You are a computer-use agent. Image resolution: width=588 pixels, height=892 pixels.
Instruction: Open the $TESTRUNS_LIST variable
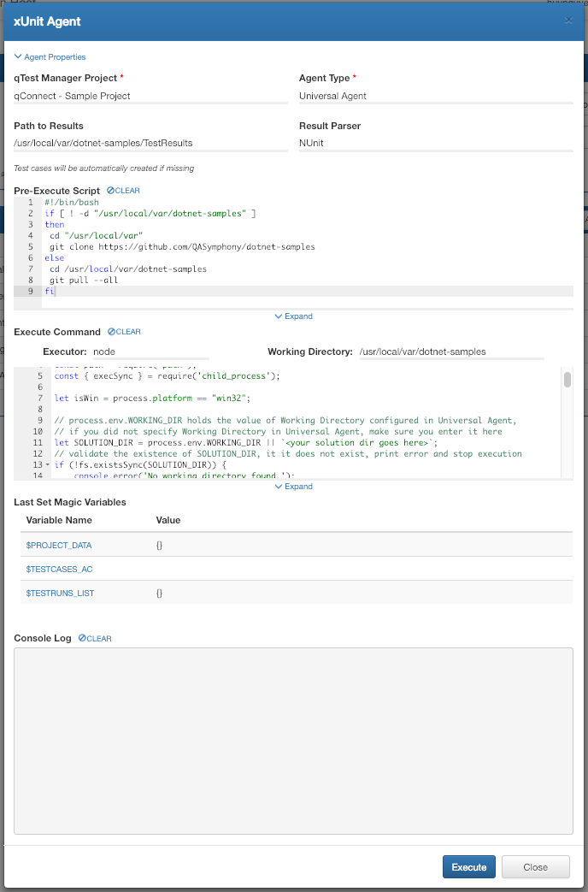pyautogui.click(x=60, y=593)
